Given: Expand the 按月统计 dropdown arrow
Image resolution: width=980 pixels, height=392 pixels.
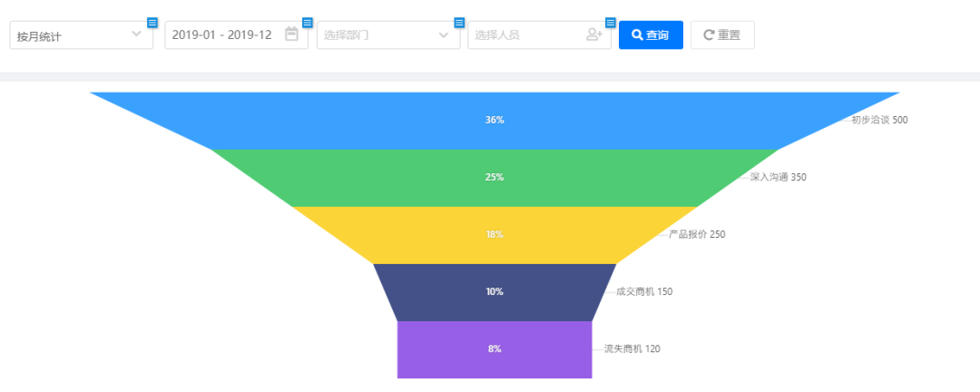Looking at the screenshot, I should pos(137,34).
